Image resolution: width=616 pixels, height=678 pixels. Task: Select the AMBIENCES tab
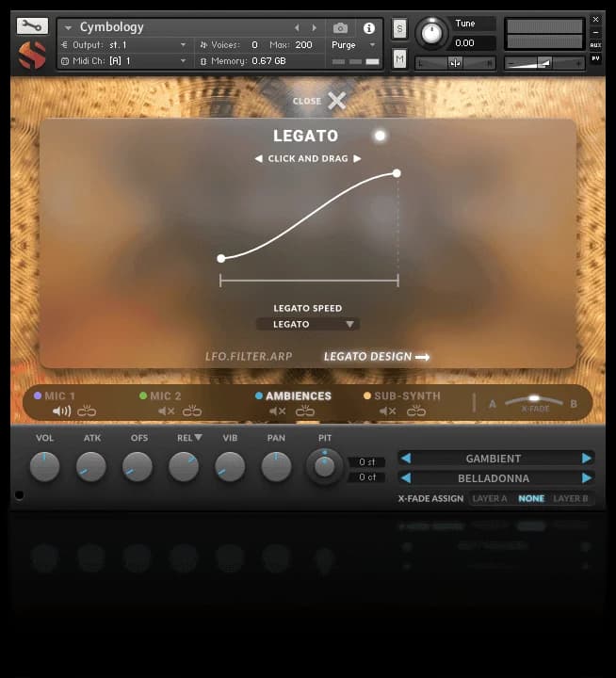click(298, 396)
